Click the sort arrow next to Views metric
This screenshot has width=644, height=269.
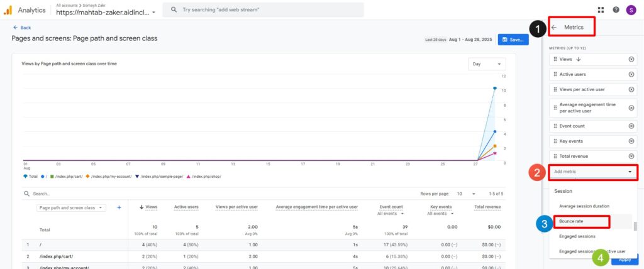579,59
